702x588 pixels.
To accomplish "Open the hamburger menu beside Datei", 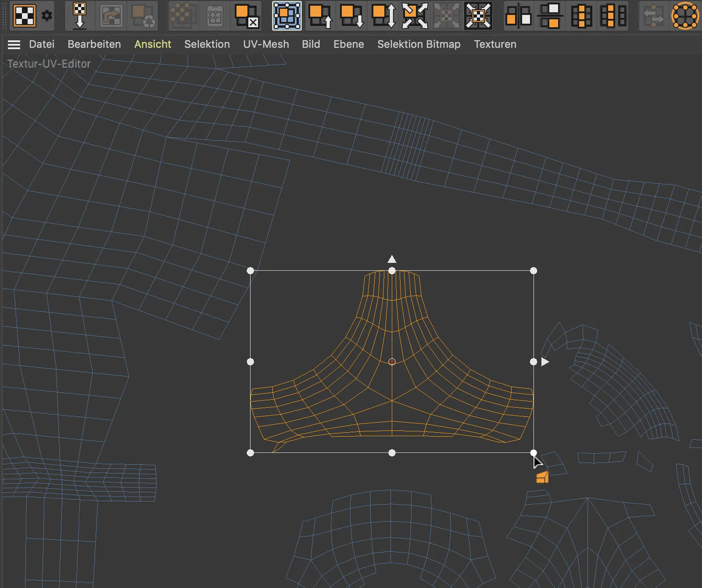I will tap(14, 44).
